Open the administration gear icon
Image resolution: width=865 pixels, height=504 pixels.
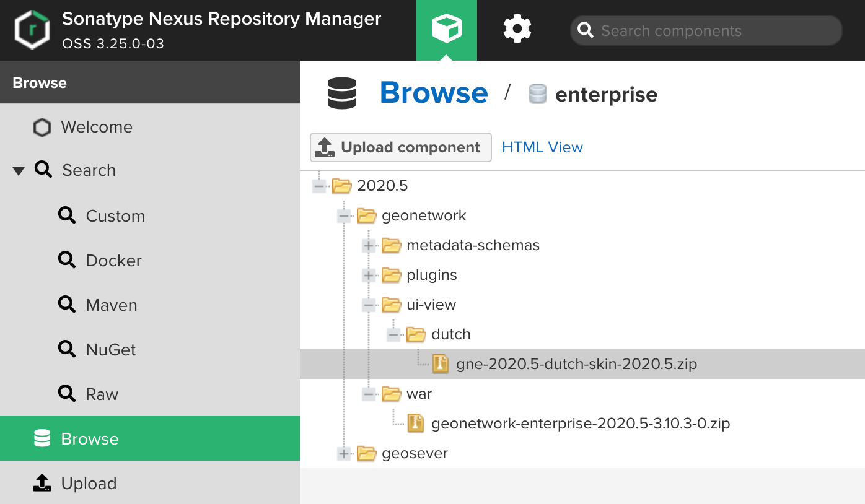tap(517, 29)
